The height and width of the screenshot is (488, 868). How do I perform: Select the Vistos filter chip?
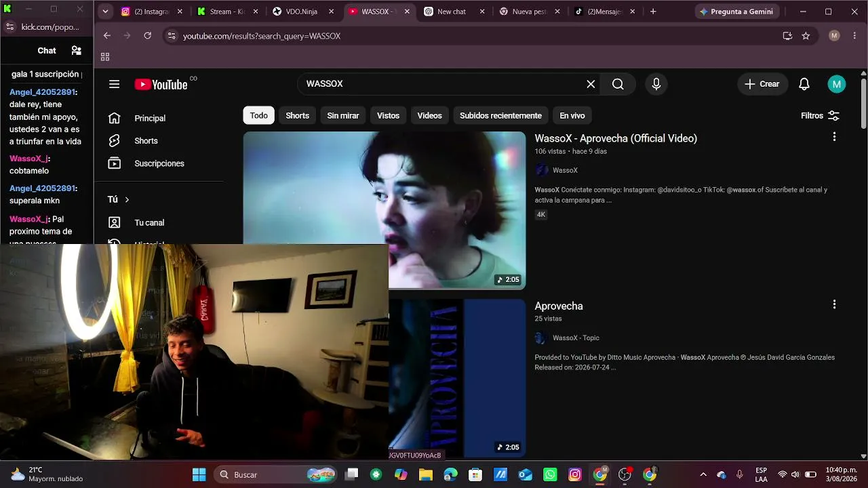(388, 115)
